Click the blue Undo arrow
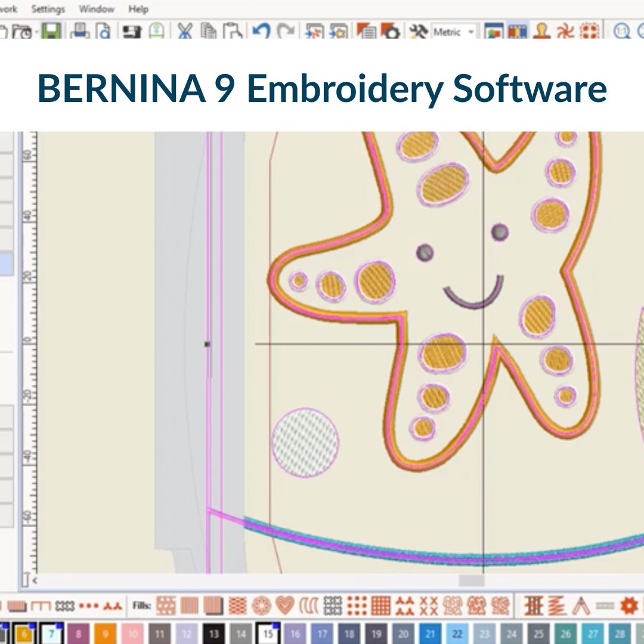 (261, 32)
